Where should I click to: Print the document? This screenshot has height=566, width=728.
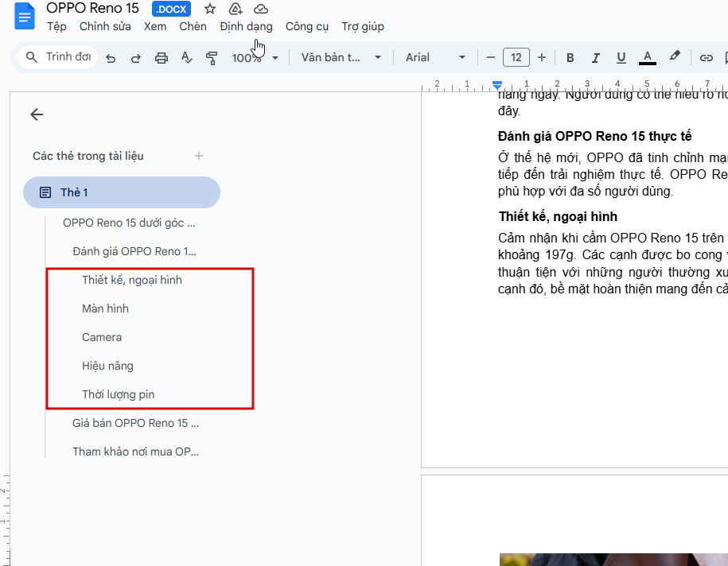coord(161,58)
